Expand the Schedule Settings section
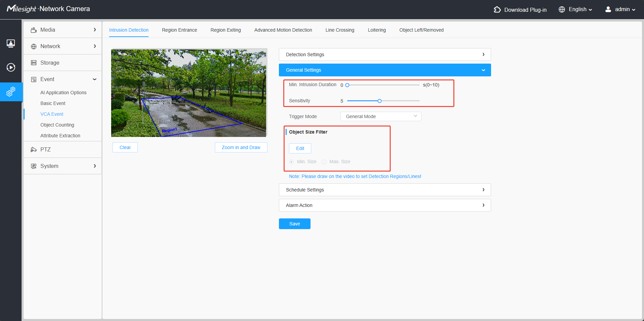Viewport: 644px width, 321px height. pos(385,190)
